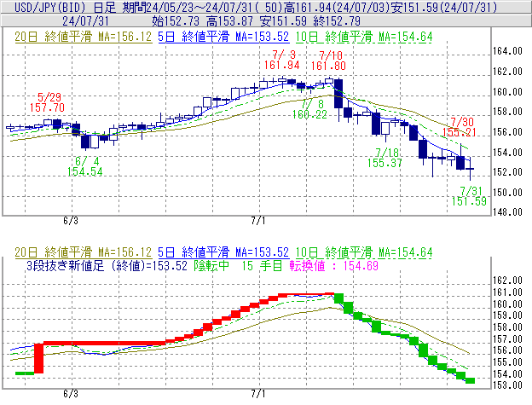Image resolution: width=532 pixels, height=405 pixels.
Task: Click the 高153.87 daily high value
Action: click(x=229, y=21)
